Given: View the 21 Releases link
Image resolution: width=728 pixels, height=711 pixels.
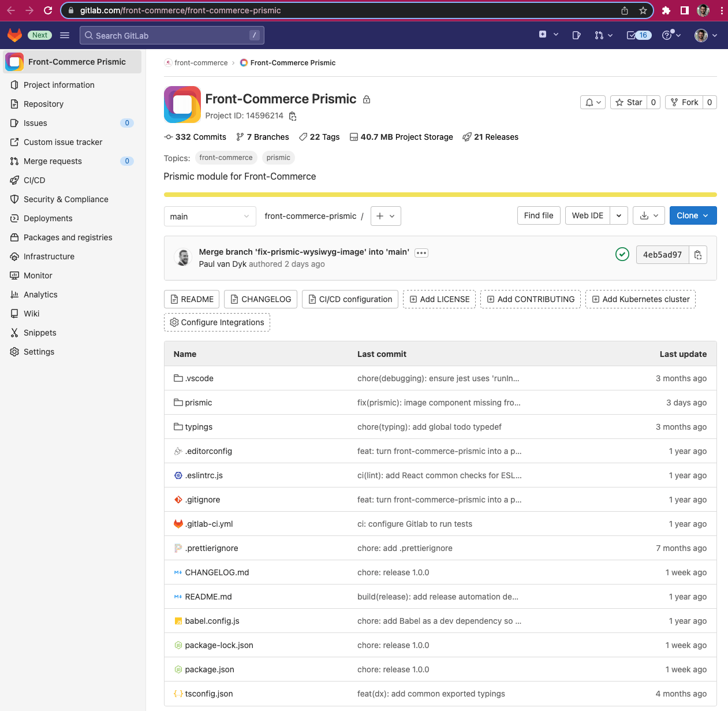Looking at the screenshot, I should 490,137.
